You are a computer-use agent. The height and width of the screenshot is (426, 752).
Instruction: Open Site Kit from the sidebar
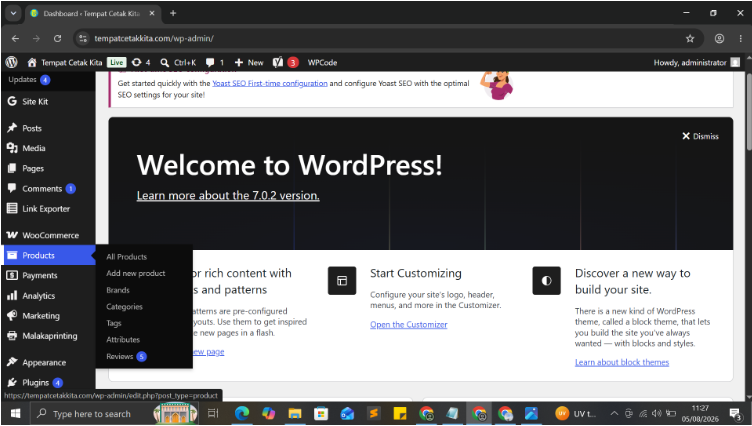coord(35,101)
